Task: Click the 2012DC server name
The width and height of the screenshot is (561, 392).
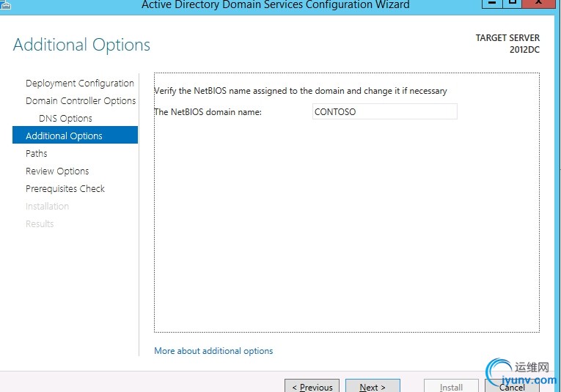Action: [x=524, y=50]
